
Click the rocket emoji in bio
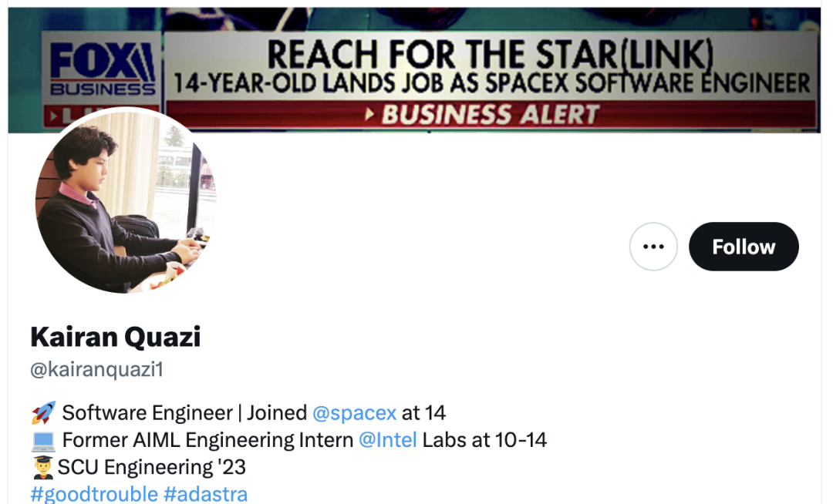point(43,413)
